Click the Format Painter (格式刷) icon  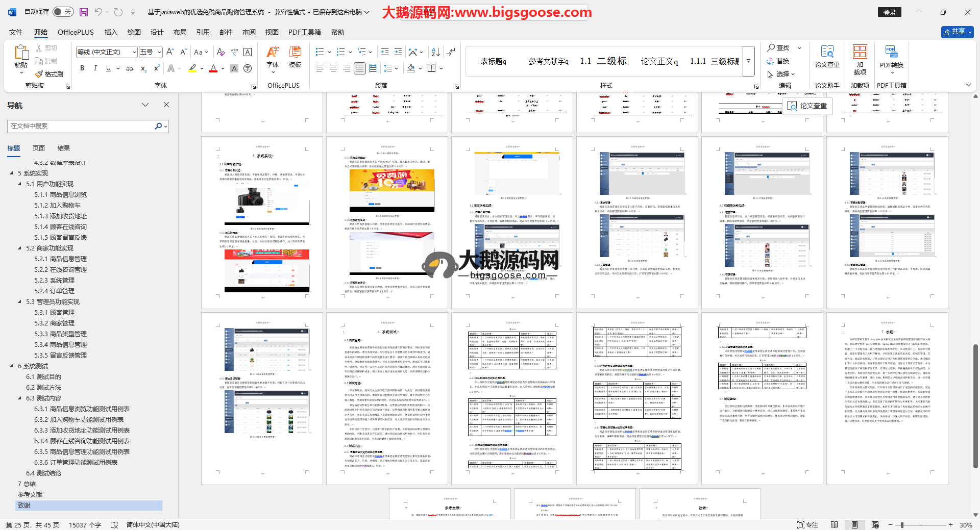pos(49,74)
